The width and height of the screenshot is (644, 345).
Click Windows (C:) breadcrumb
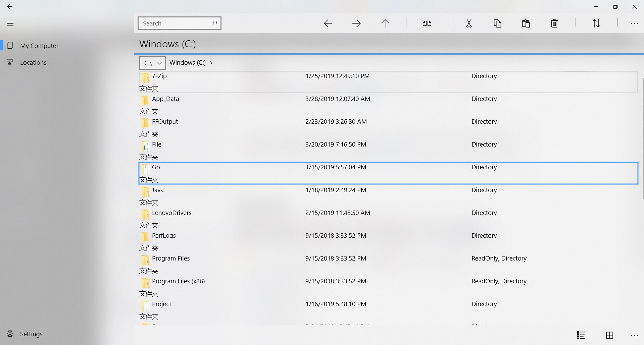187,62
